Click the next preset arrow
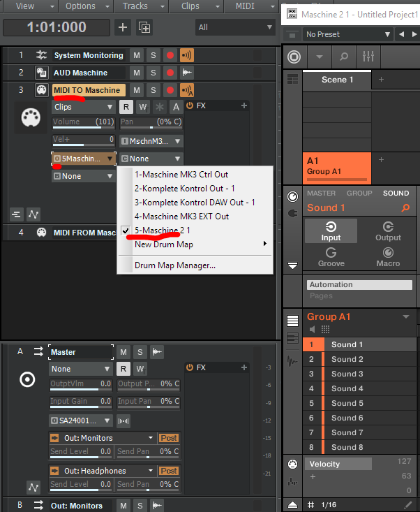The height and width of the screenshot is (512, 420). pos(414,34)
